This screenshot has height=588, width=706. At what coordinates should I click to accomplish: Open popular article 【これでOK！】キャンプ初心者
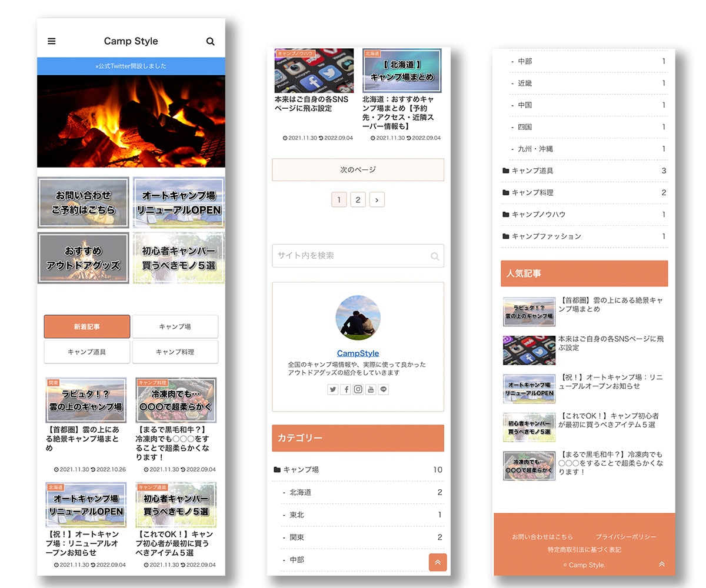585,427
